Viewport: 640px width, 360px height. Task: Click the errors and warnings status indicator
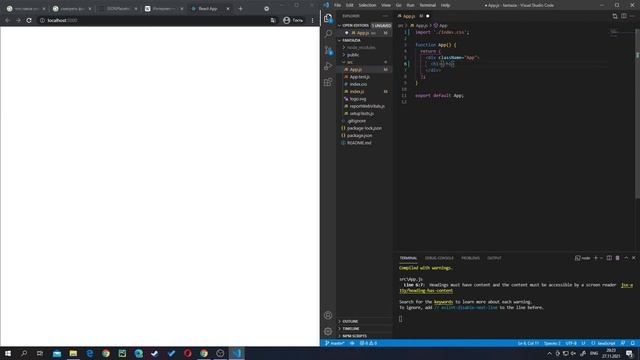(368, 343)
